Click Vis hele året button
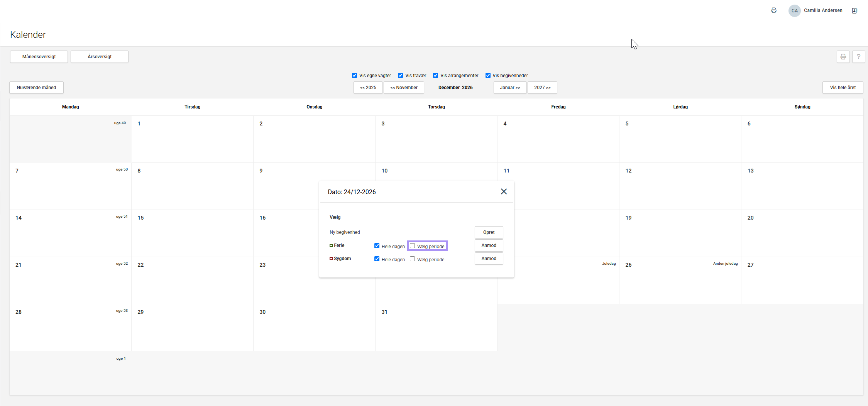 (x=843, y=88)
